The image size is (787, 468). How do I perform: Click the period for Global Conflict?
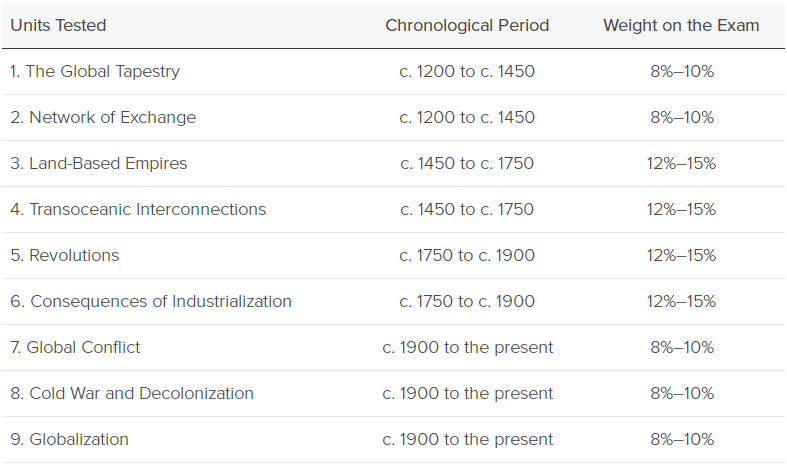467,347
